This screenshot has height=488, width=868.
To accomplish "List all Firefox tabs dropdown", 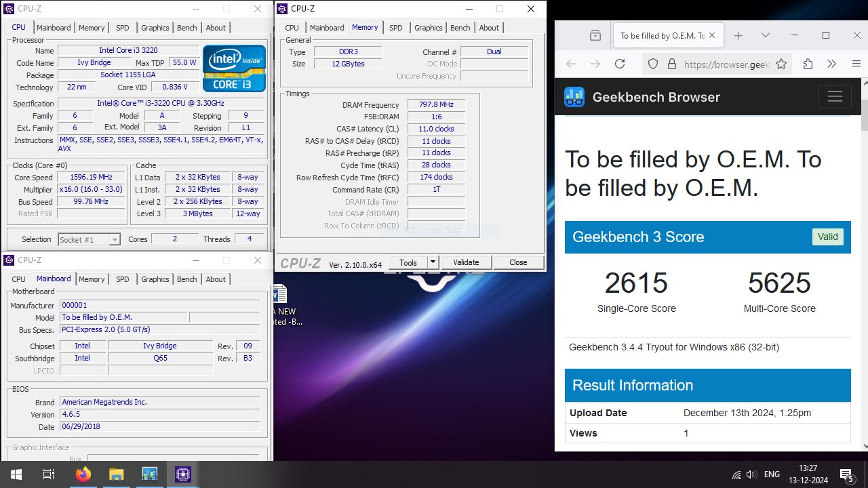I will click(x=766, y=35).
